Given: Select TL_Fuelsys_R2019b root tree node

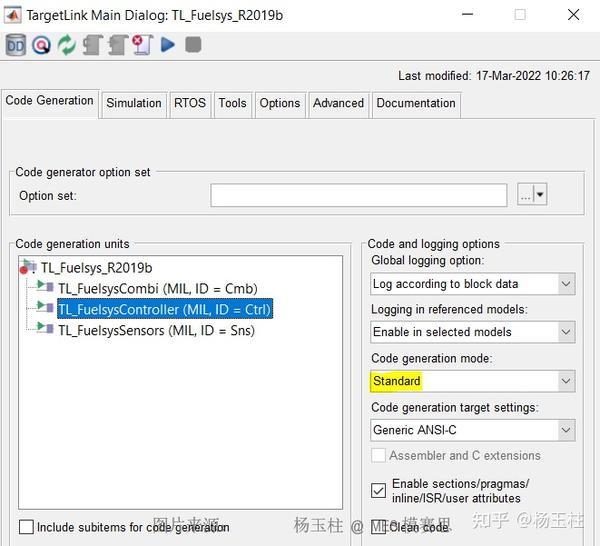Looking at the screenshot, I should click(x=96, y=268).
